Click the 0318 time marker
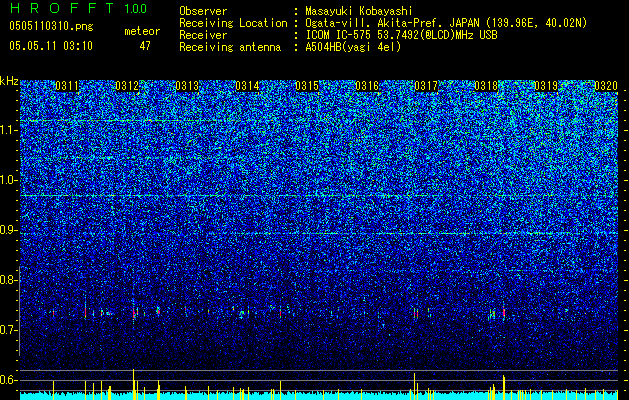The width and height of the screenshot is (629, 400). coord(486,86)
